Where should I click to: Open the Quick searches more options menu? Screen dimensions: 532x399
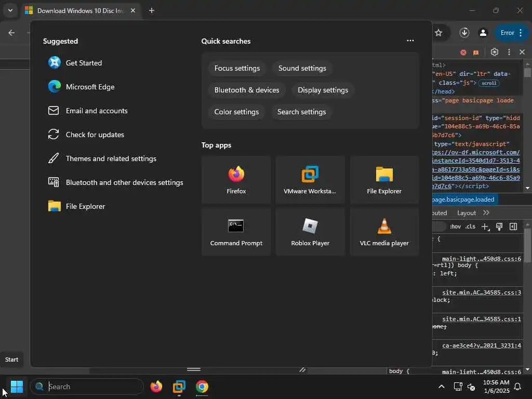(x=410, y=41)
